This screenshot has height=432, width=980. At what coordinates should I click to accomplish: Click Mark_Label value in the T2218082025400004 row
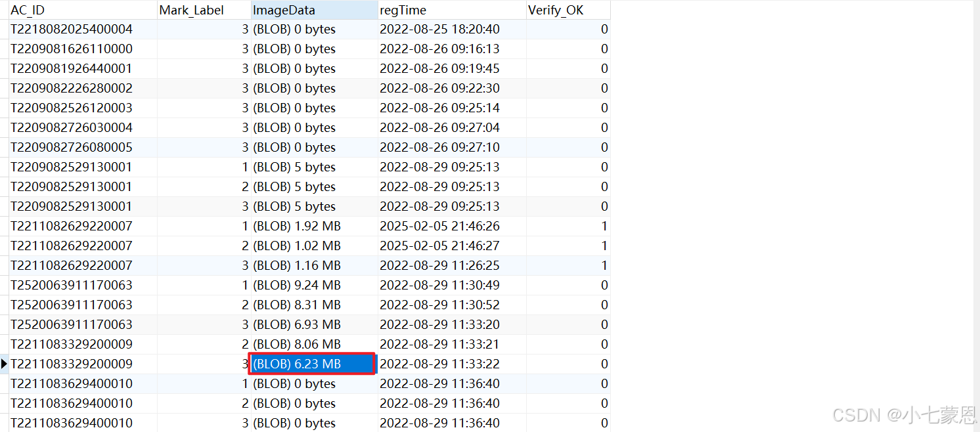204,30
